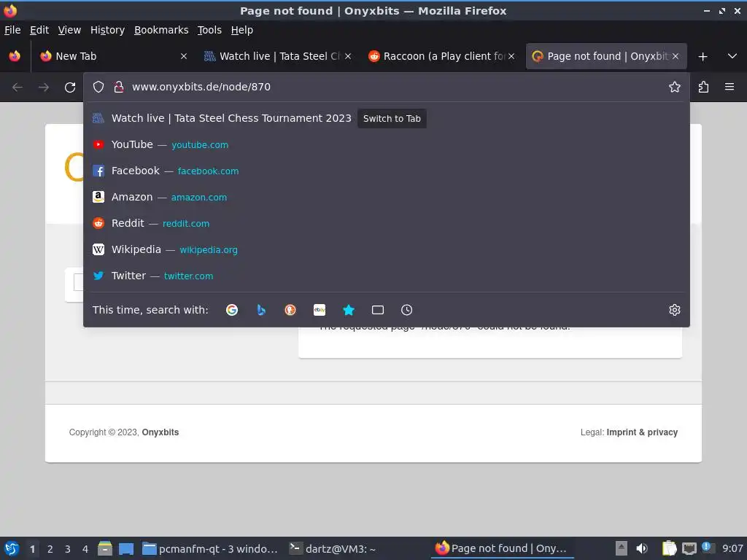Image resolution: width=747 pixels, height=560 pixels.
Task: Open clipboard tray icon
Action: (670, 548)
